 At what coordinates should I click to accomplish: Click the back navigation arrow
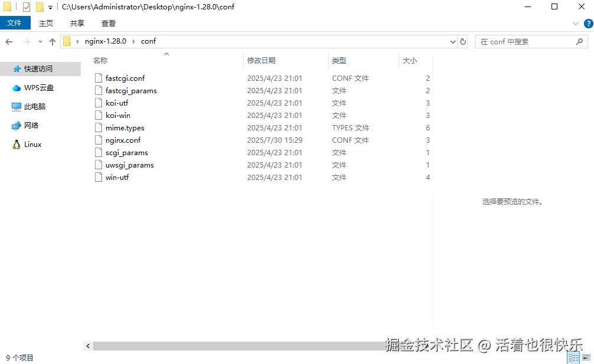[x=9, y=41]
